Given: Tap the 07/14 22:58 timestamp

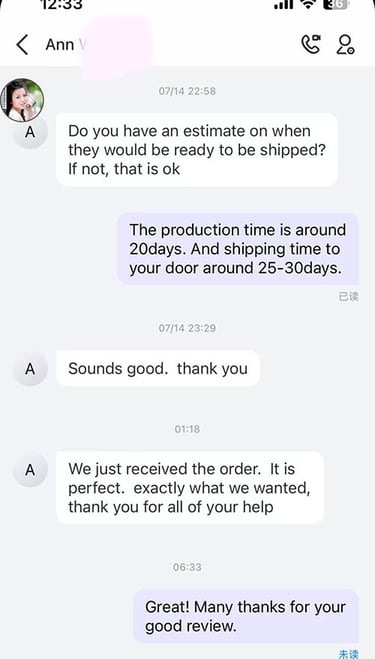Looking at the screenshot, I should (x=187, y=91).
